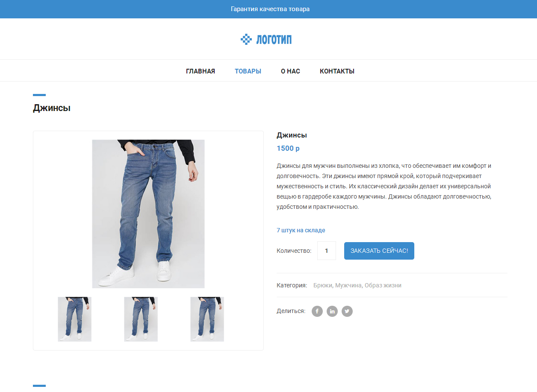Focus the Количество quantity field
This screenshot has width=537, height=392.
[x=327, y=251]
